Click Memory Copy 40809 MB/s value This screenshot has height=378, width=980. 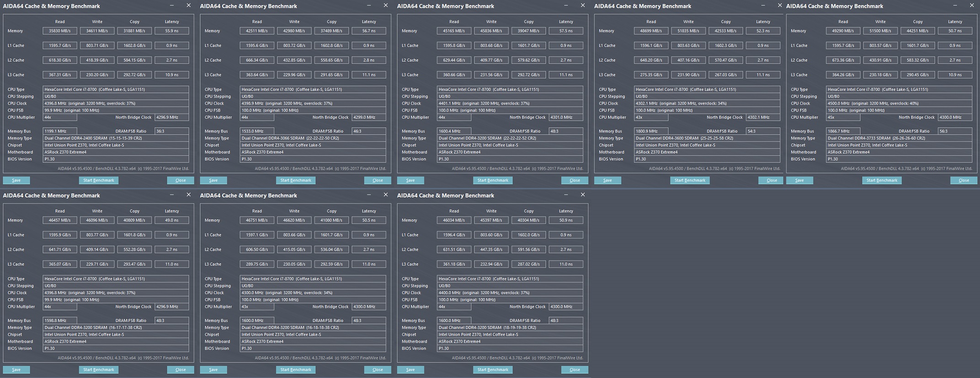[x=134, y=220]
